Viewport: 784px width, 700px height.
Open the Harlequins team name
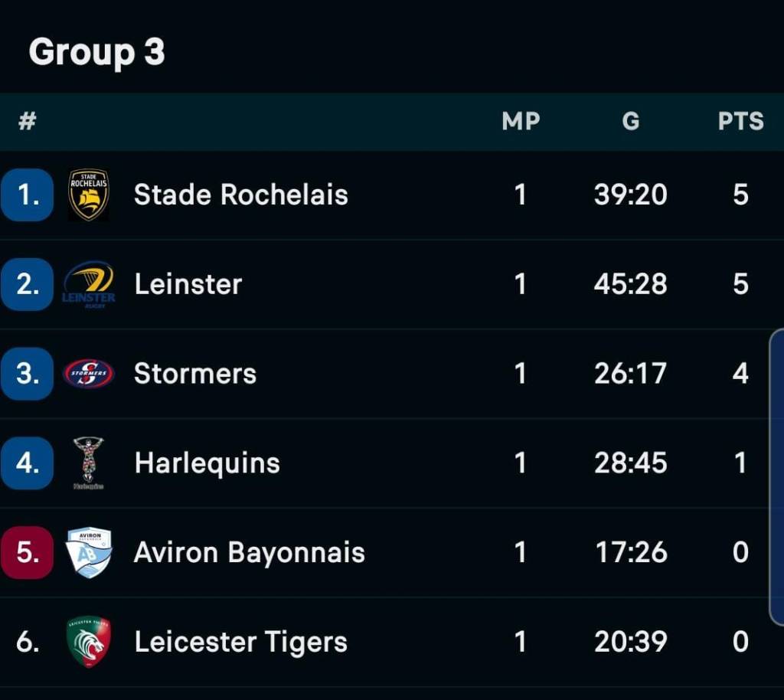207,463
